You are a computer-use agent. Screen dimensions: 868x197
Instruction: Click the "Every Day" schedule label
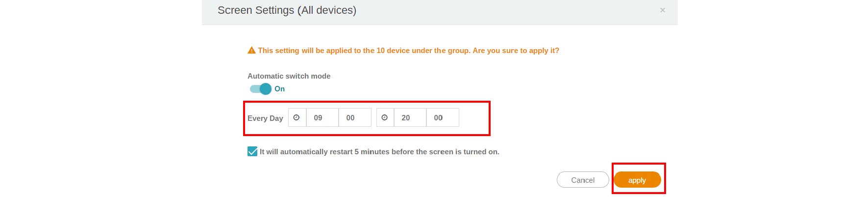(265, 118)
